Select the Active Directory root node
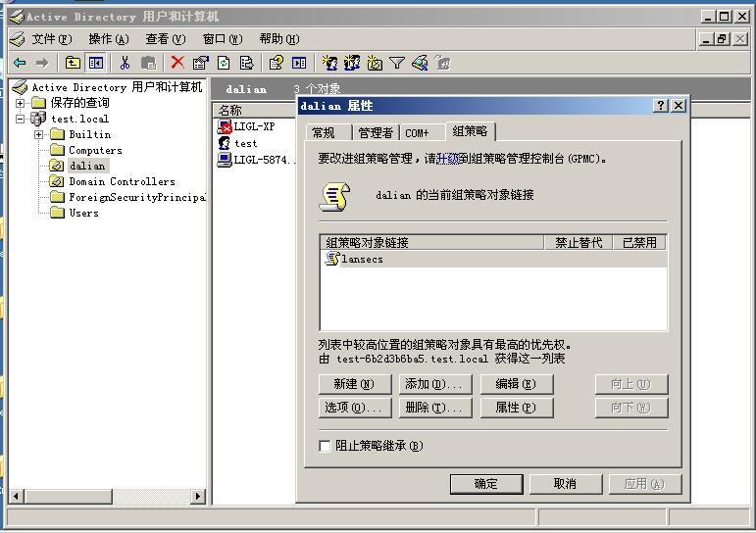Image resolution: width=756 pixels, height=533 pixels. coord(117,87)
